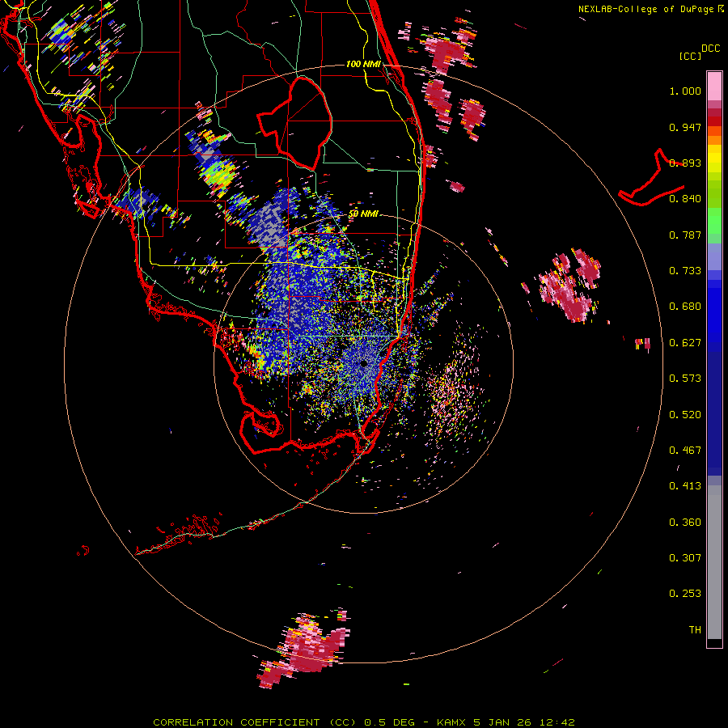Screen dimensions: 728x728
Task: Click the 0.787 color scale value
Action: 685,235
